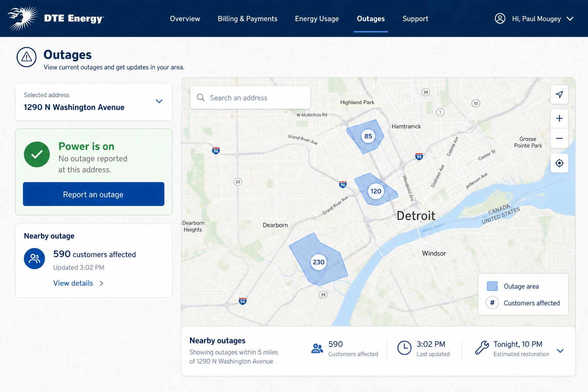This screenshot has width=588, height=392.
Task: Click the green power-on checkmark icon
Action: [x=37, y=154]
